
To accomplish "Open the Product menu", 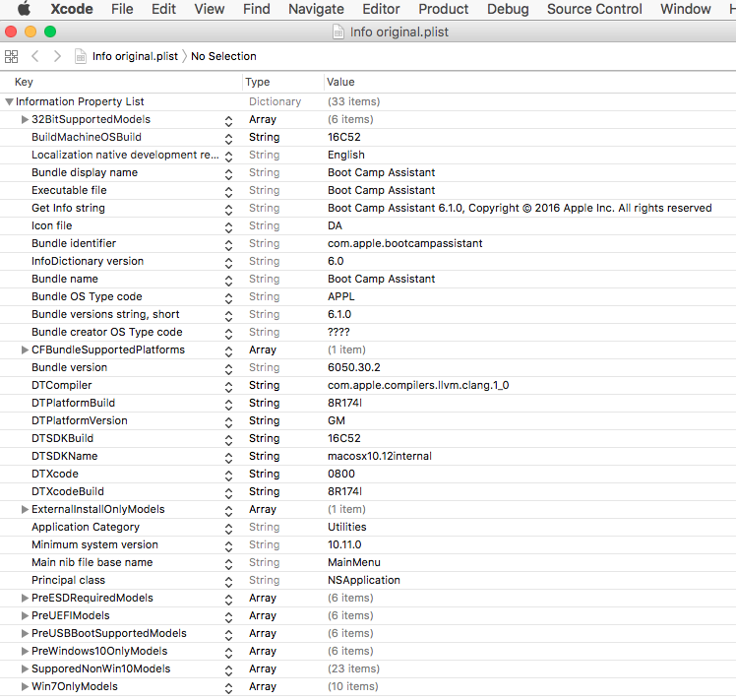I will pos(443,9).
